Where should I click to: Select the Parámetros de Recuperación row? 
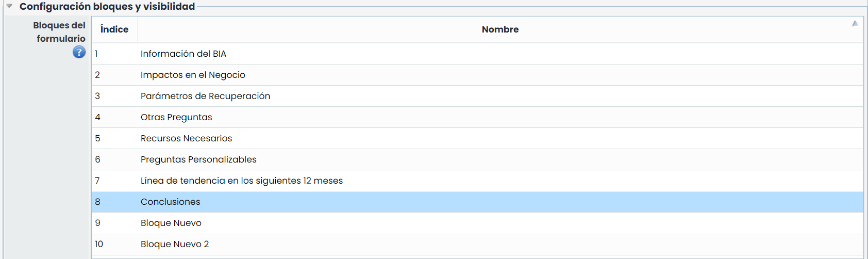tap(205, 96)
